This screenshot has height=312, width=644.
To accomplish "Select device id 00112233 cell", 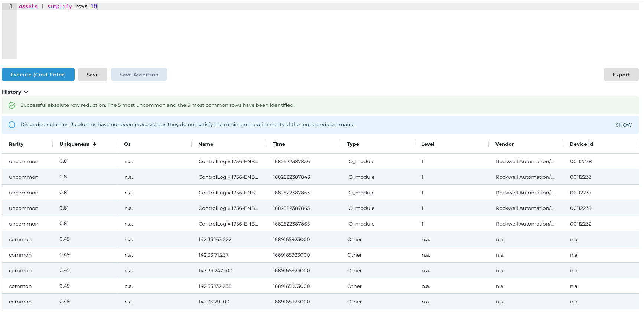I will [581, 177].
